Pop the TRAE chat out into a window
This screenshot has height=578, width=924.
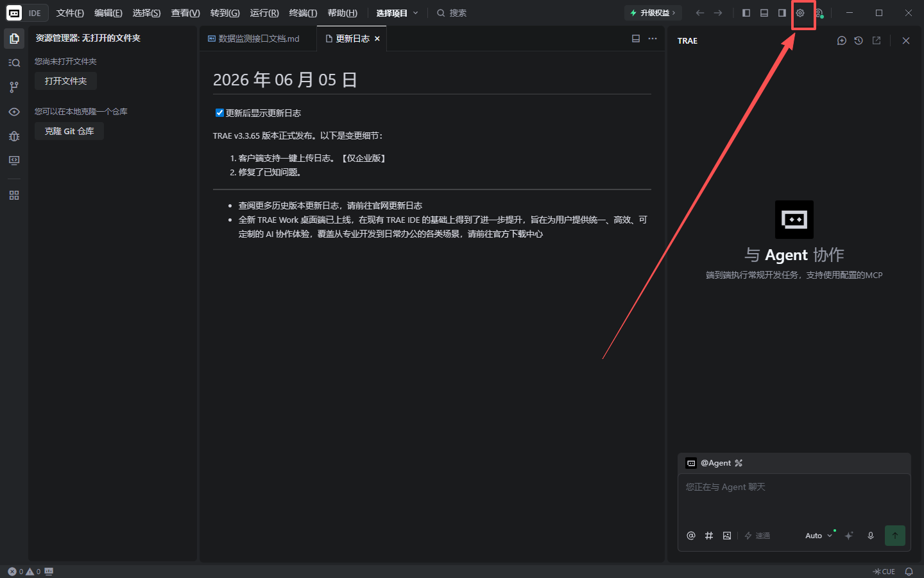pos(877,40)
